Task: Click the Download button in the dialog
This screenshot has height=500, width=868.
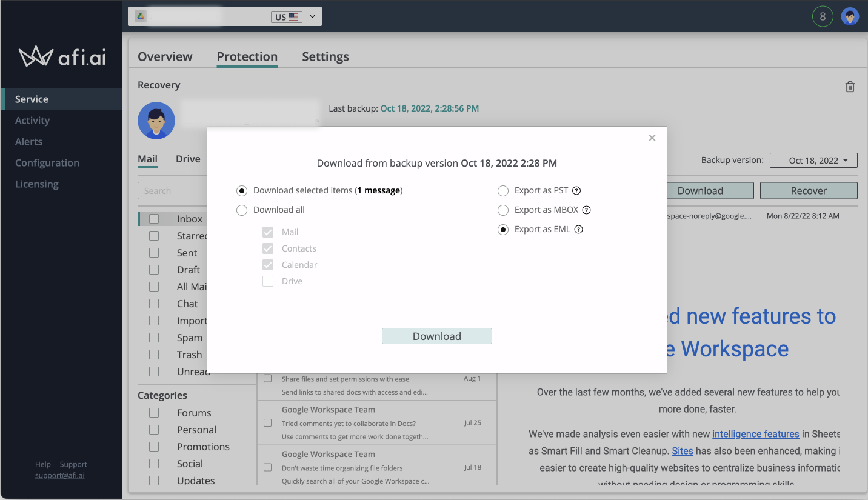Action: (x=436, y=335)
